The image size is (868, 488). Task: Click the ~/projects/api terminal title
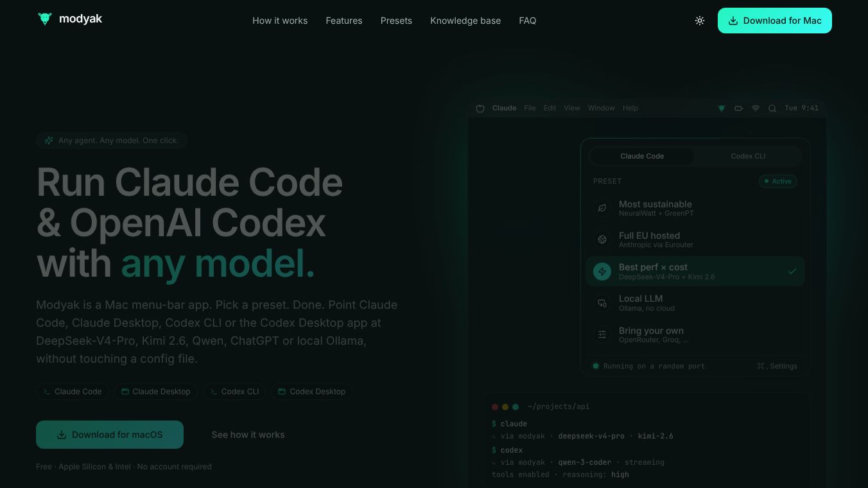[x=559, y=406]
